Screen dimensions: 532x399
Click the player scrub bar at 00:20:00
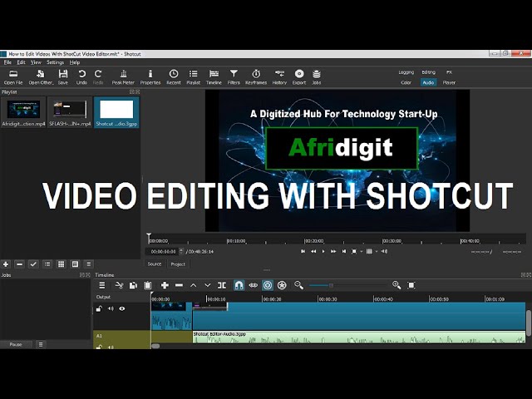(305, 240)
